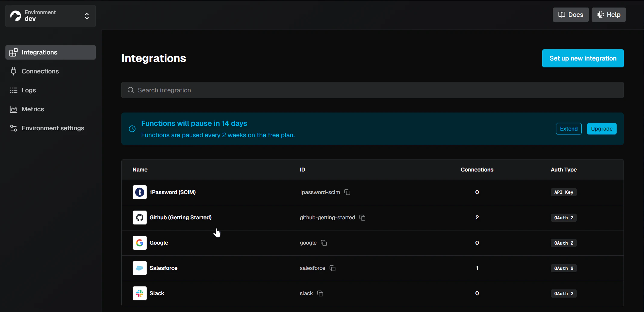Click Set up new integration
This screenshot has height=312, width=644.
pyautogui.click(x=583, y=58)
